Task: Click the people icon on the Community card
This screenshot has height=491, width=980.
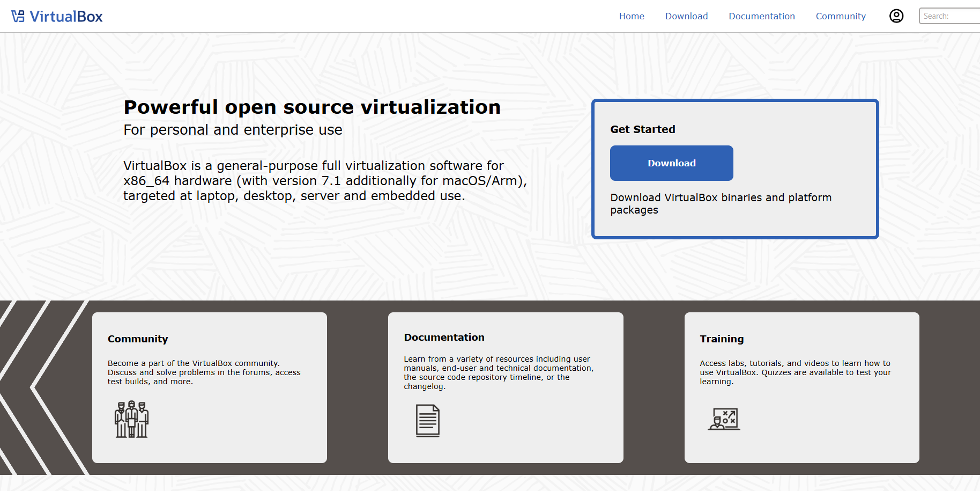Action: [131, 420]
